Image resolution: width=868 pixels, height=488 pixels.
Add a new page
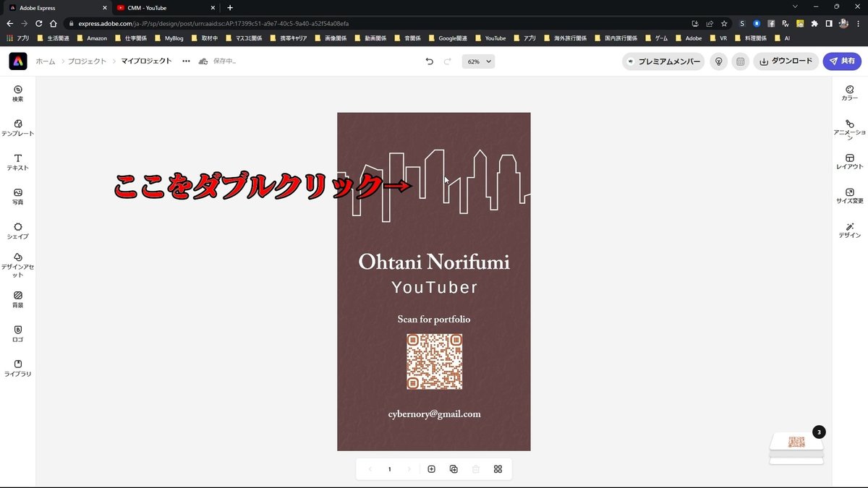pos(432,469)
